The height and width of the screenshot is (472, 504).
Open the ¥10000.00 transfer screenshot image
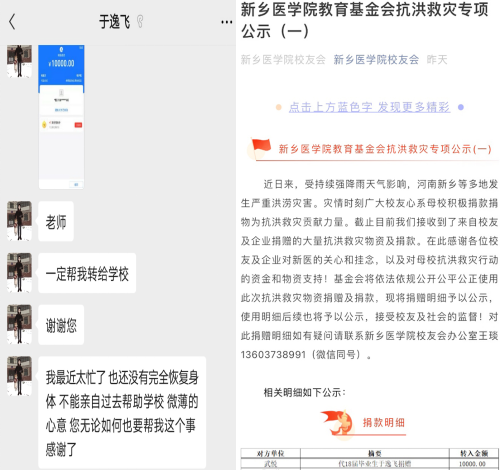(x=61, y=117)
